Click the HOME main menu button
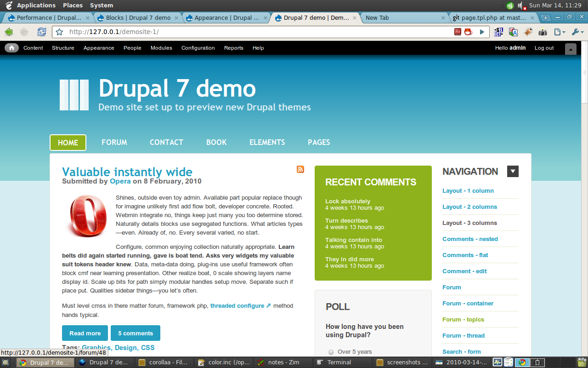The image size is (588, 368). click(x=68, y=143)
